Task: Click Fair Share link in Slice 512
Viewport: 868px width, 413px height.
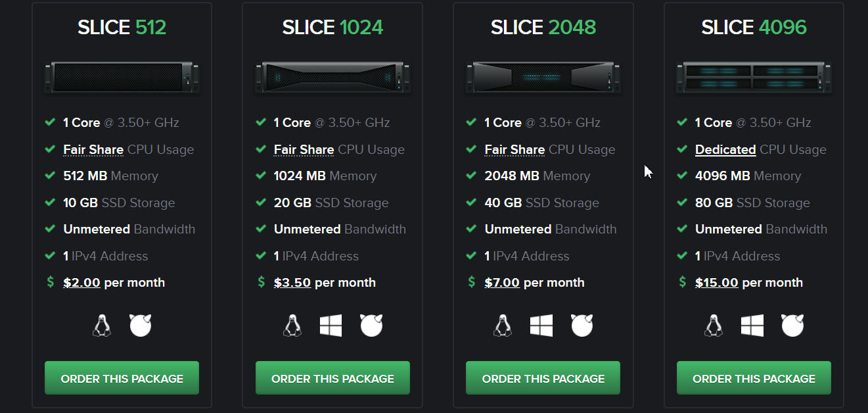Action: 93,150
